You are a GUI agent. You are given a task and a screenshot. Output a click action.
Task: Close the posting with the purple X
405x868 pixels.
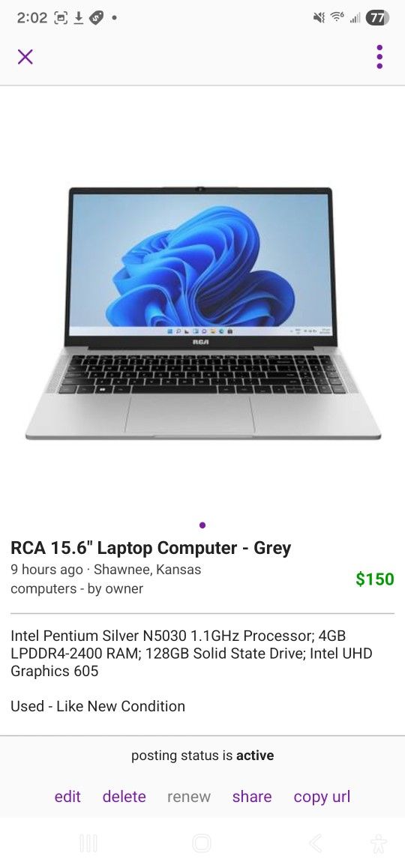25,56
